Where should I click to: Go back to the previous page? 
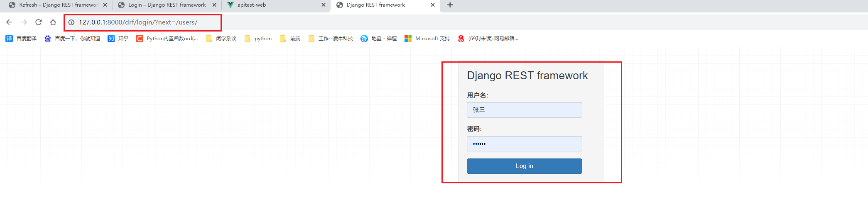(9, 22)
